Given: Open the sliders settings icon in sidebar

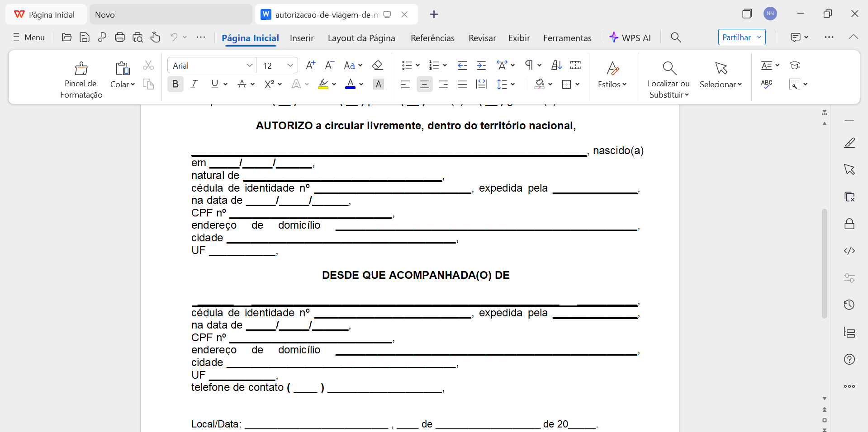Looking at the screenshot, I should (x=849, y=278).
